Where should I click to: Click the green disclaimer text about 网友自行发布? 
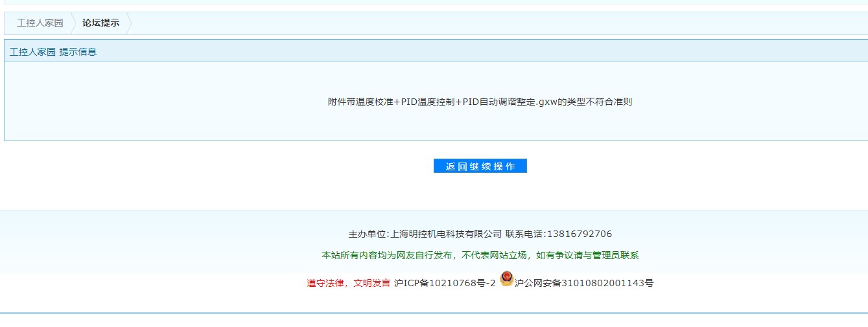pos(480,255)
